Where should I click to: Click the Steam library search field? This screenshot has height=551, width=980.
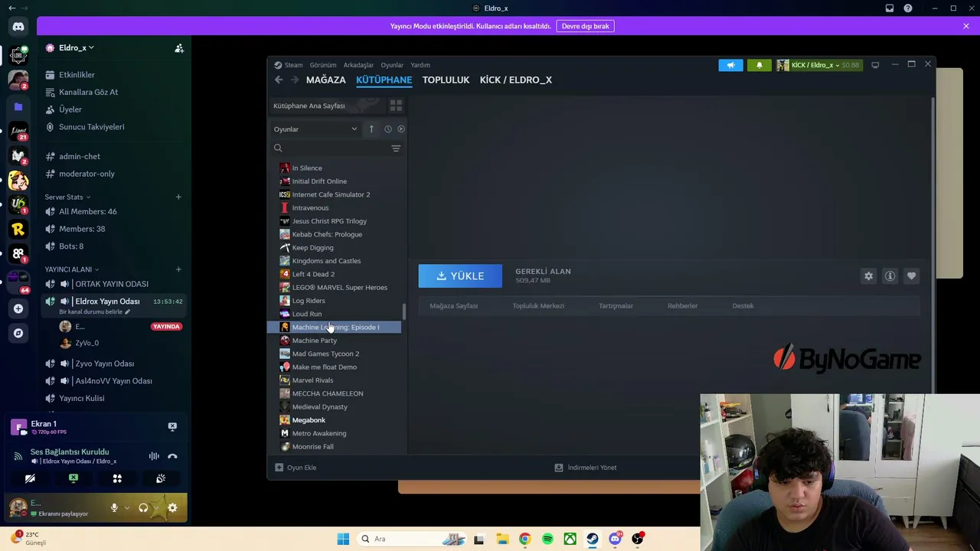[329, 148]
